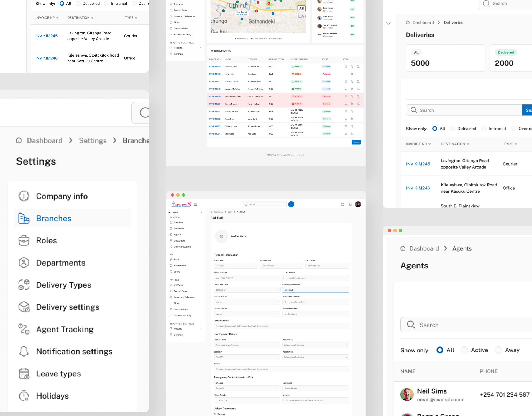Image resolution: width=532 pixels, height=416 pixels.
Task: Open Staff in the Add Staff window sidebar
Action: (x=177, y=260)
